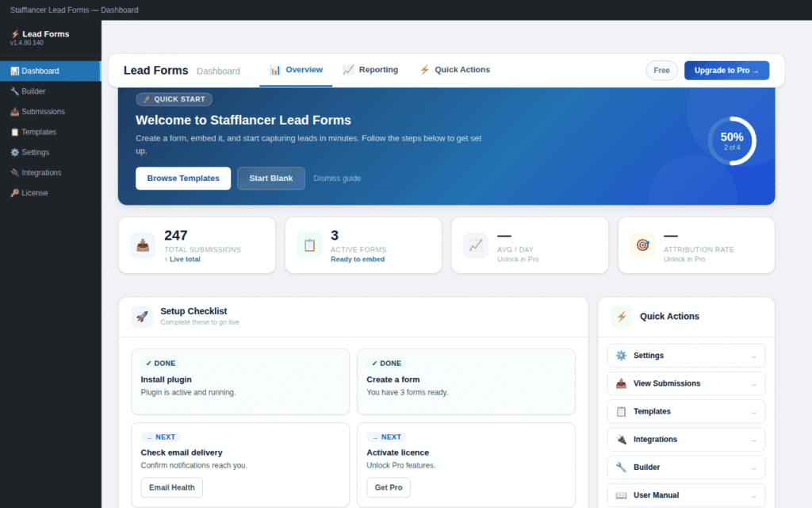Click the Avg / Day chart icon

476,245
